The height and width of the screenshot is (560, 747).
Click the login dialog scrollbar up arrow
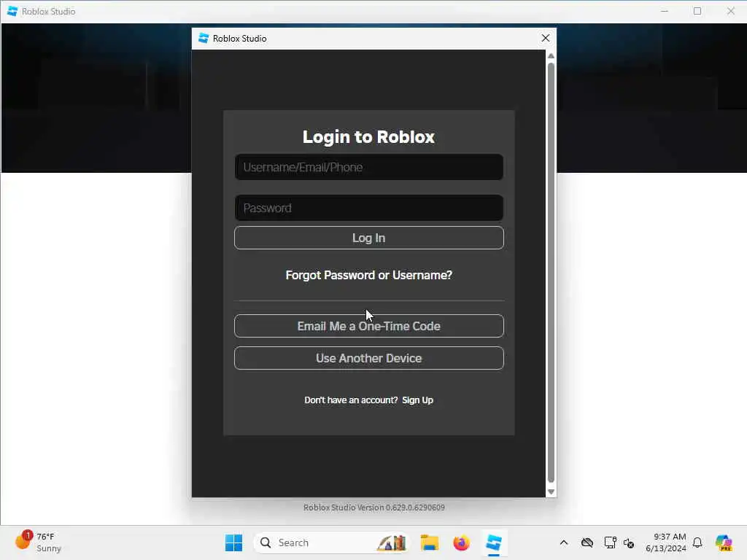click(x=551, y=55)
